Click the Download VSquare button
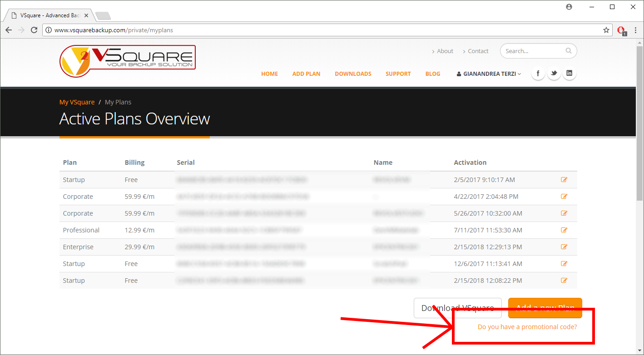This screenshot has height=355, width=644. (458, 308)
